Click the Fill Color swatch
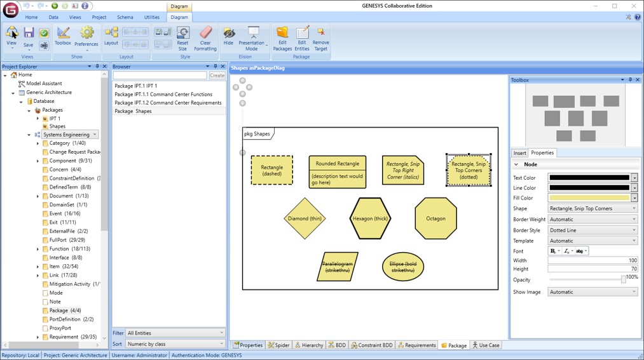 tap(589, 198)
